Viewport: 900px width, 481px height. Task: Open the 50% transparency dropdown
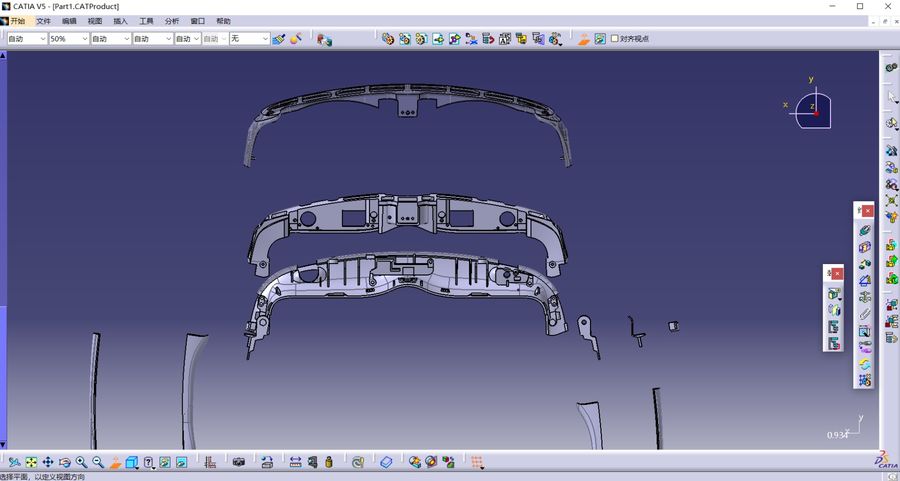coord(69,38)
